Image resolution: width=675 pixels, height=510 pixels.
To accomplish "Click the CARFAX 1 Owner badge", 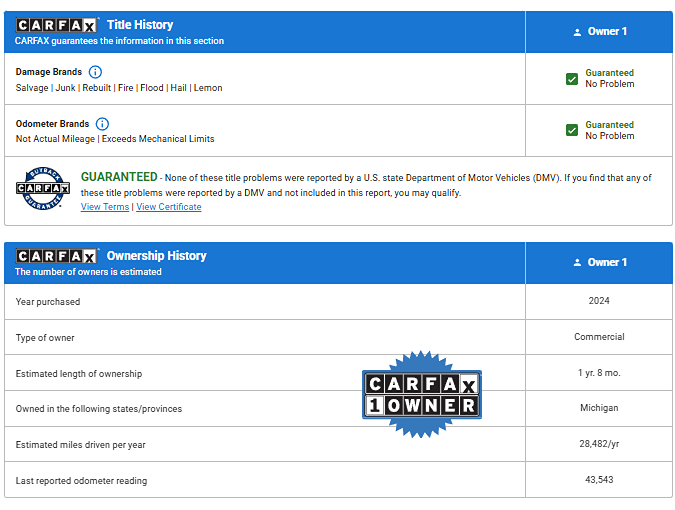I will [421, 394].
